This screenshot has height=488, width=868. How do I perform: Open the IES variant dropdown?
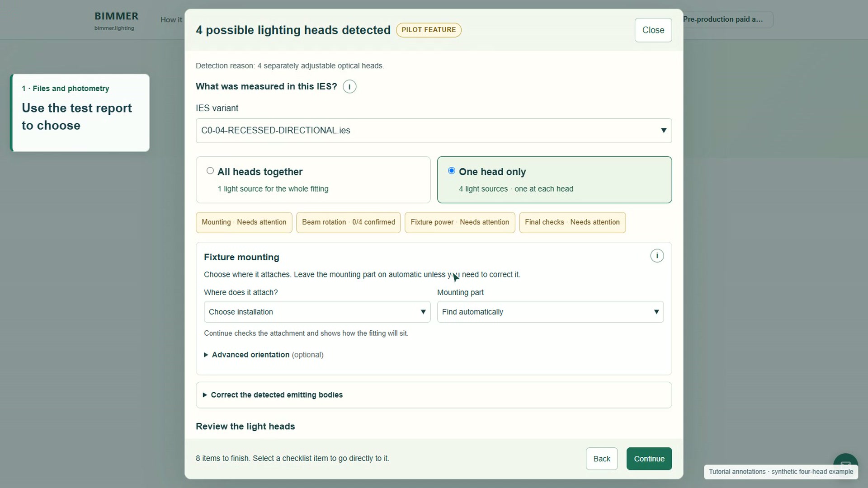434,131
